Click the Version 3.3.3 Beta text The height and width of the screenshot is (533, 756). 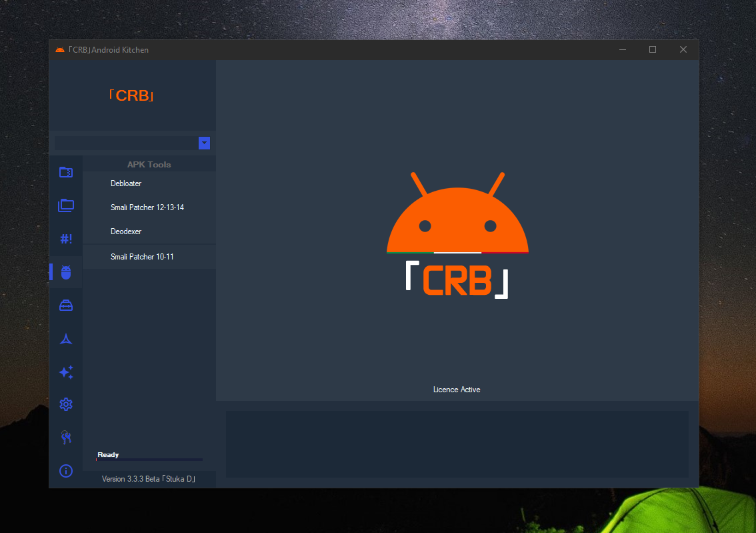point(149,479)
